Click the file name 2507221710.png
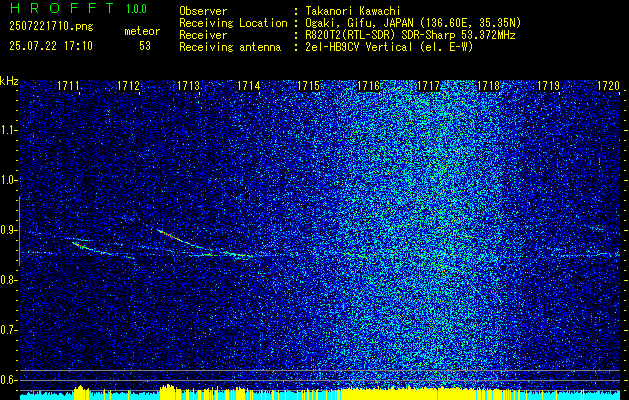The image size is (629, 400). (x=51, y=27)
